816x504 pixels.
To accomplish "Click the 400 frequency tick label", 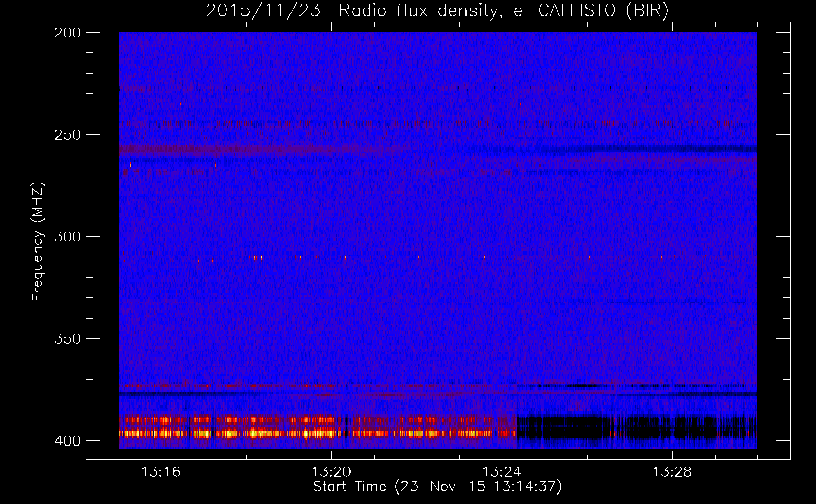I will tap(68, 441).
